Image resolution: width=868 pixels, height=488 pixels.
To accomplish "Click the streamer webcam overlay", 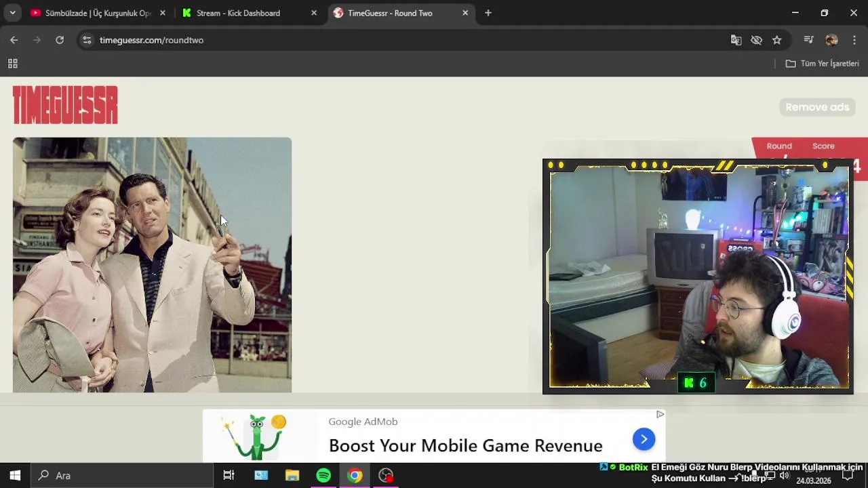I will (698, 276).
